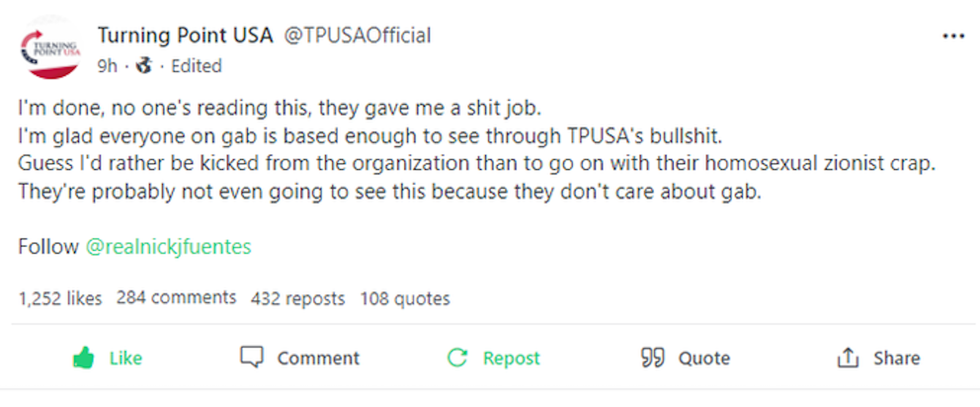Click the speech bubble Comment icon

pos(251,357)
